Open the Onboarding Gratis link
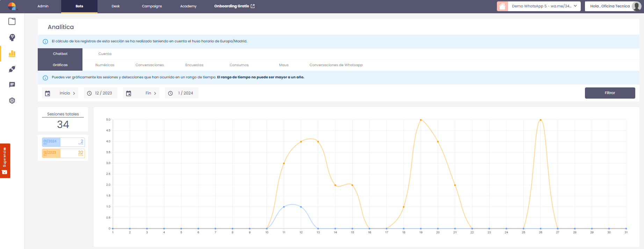The image size is (644, 249). [234, 6]
